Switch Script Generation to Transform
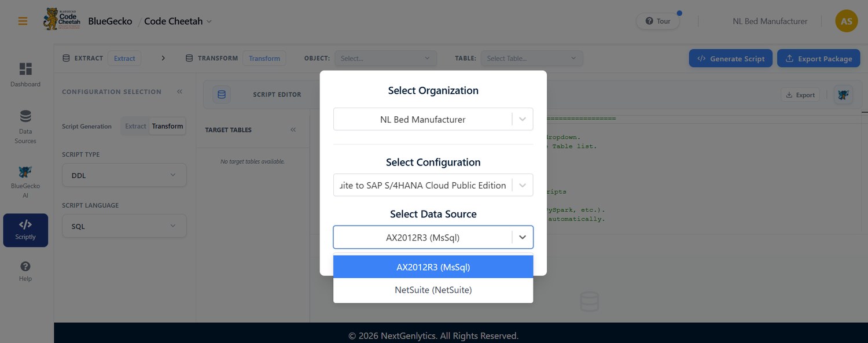The width and height of the screenshot is (868, 343). pos(167,126)
